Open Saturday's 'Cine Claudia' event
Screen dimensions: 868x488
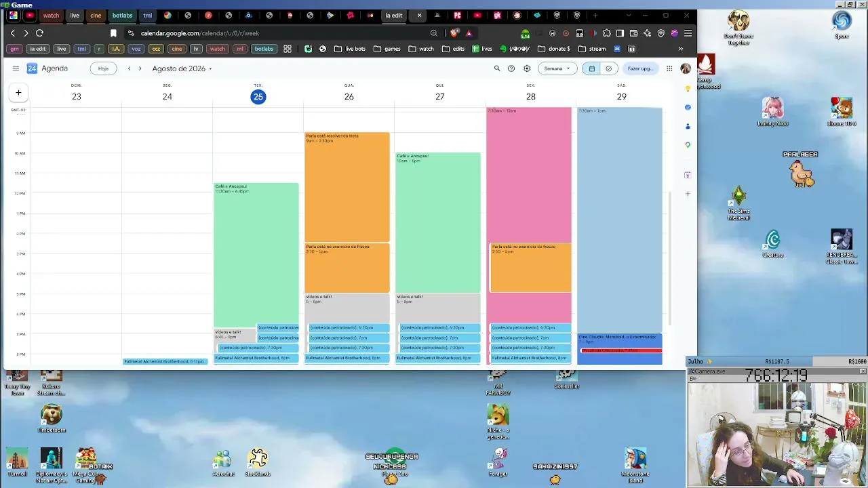tap(620, 340)
